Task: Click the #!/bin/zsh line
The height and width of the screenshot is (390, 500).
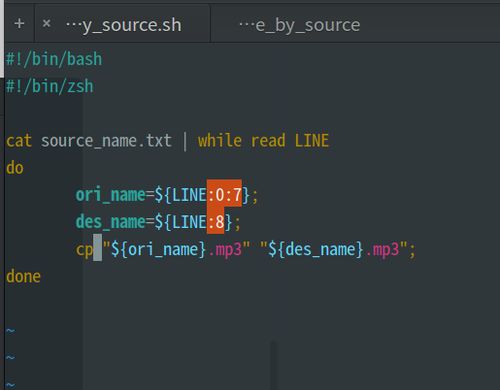Action: [50, 86]
